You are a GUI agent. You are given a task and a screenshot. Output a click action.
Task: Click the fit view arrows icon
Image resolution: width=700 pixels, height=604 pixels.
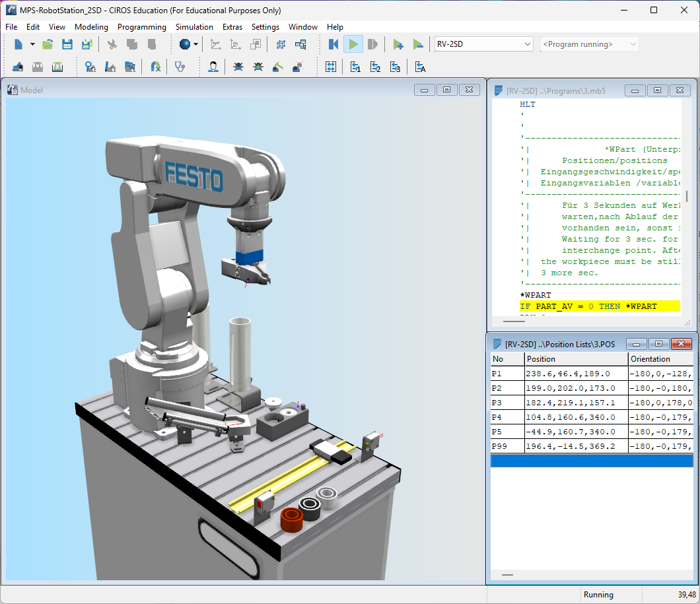click(x=331, y=67)
